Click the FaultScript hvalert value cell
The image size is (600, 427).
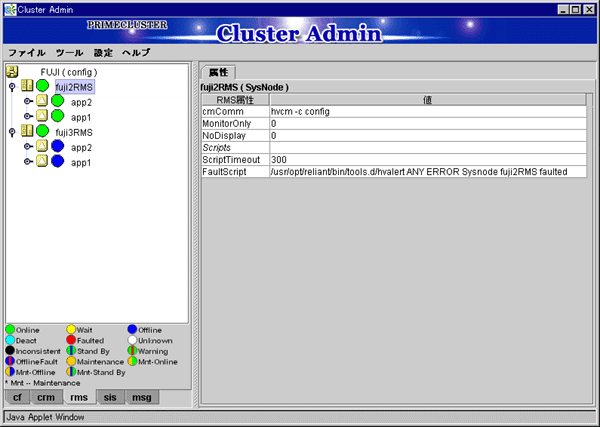tap(428, 172)
